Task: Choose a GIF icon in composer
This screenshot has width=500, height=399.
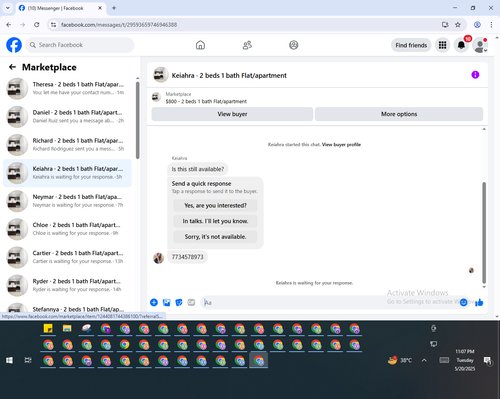Action: [x=191, y=302]
